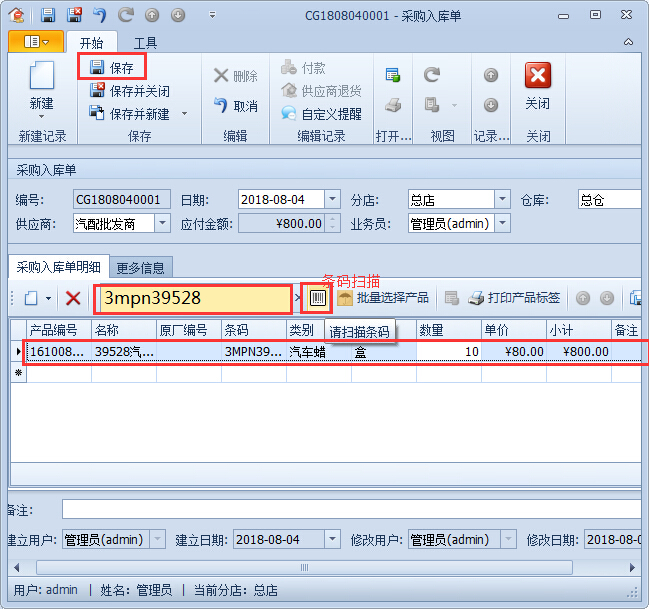Click Print product labels (打印产品标签)

[x=514, y=298]
